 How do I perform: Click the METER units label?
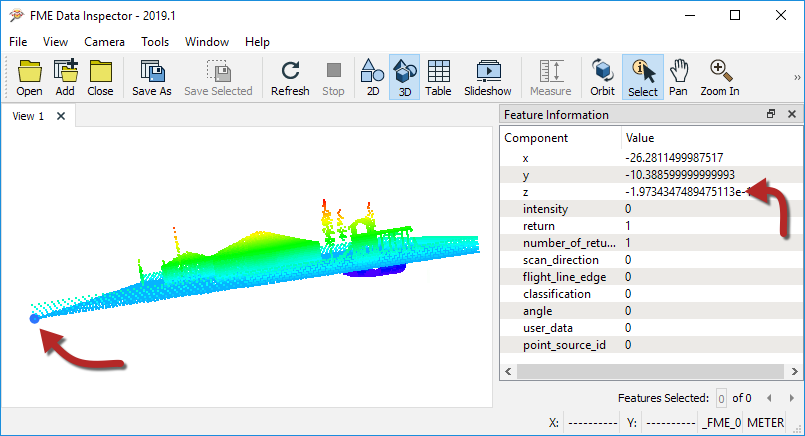pos(765,423)
